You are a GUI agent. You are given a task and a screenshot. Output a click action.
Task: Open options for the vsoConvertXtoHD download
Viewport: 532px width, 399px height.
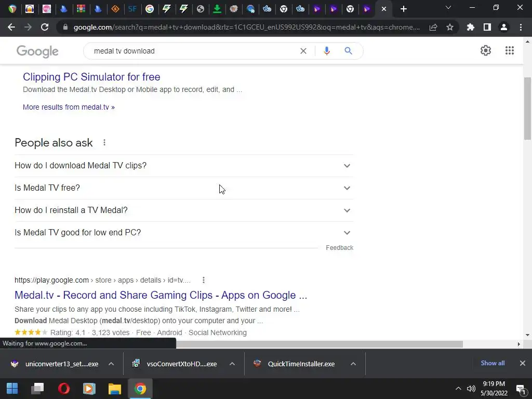[232, 364]
